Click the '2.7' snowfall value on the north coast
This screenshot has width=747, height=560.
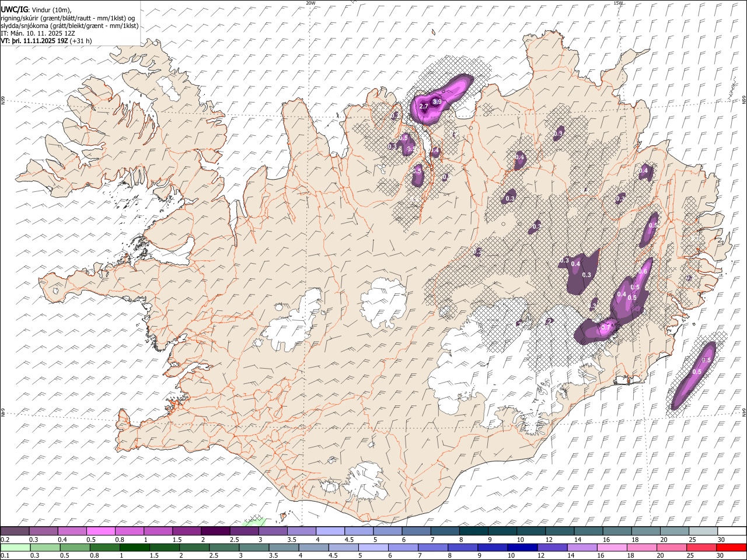click(424, 106)
